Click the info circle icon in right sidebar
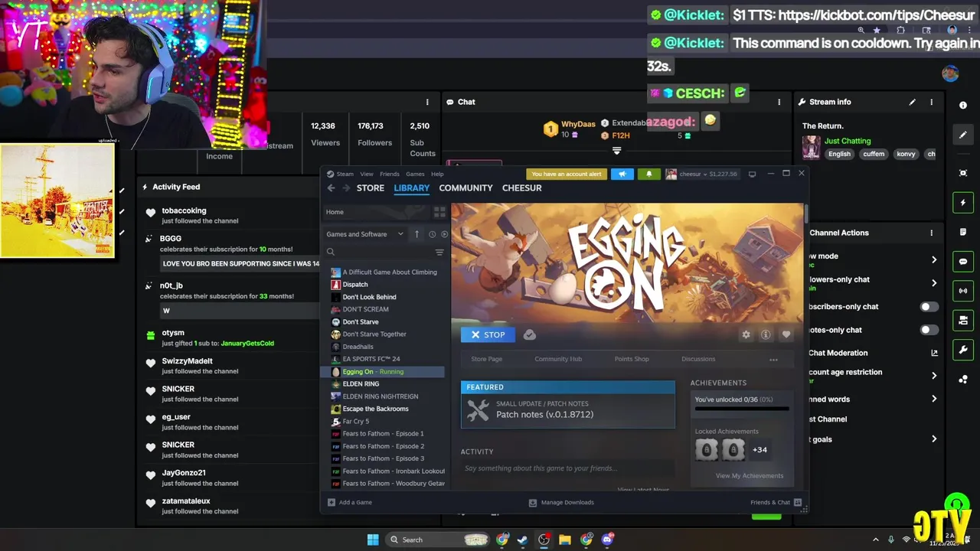Image resolution: width=980 pixels, height=551 pixels. pos(963,105)
